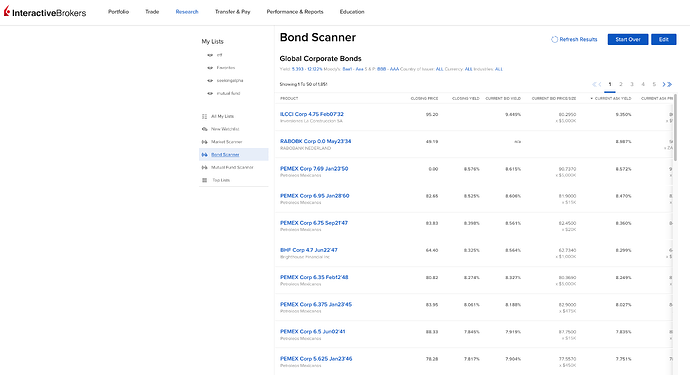Open the Transfer & Pay menu

(232, 12)
